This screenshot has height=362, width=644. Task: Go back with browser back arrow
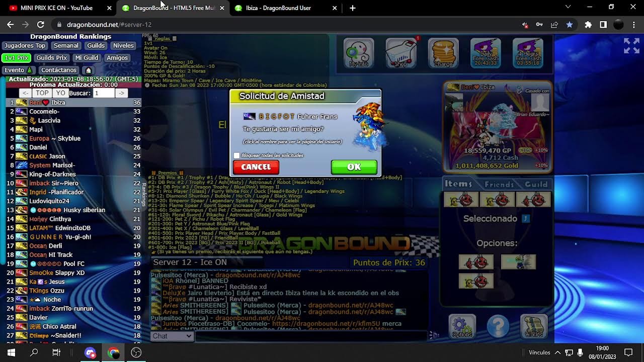coord(11,24)
